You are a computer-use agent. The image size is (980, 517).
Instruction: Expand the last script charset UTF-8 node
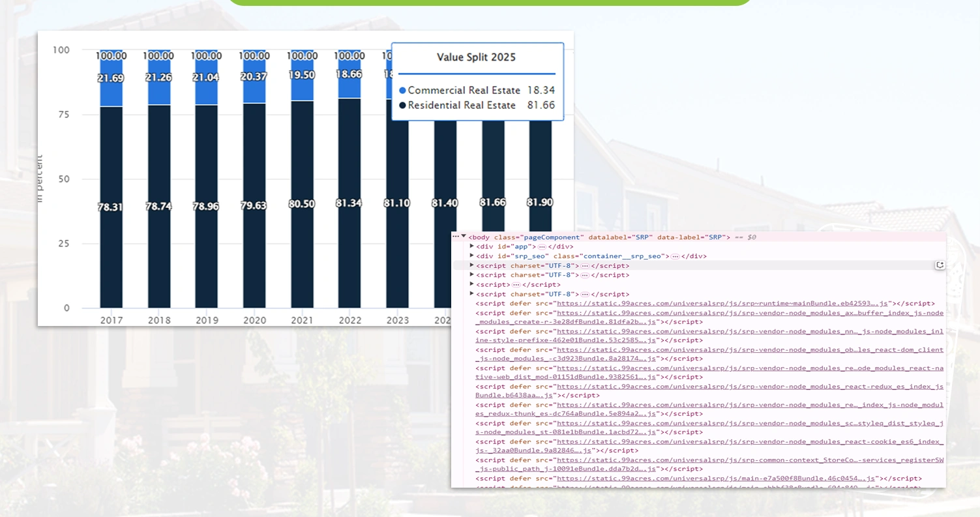coord(471,293)
